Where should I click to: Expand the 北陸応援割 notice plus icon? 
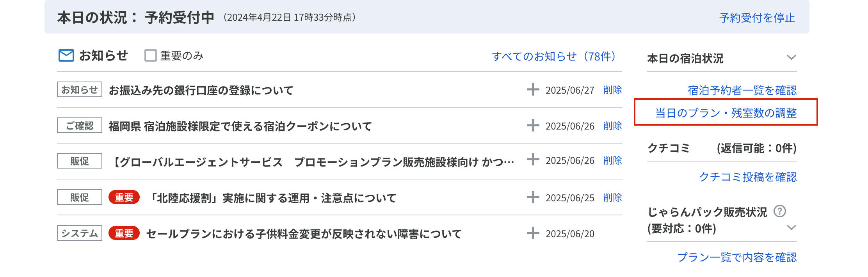coord(533,197)
